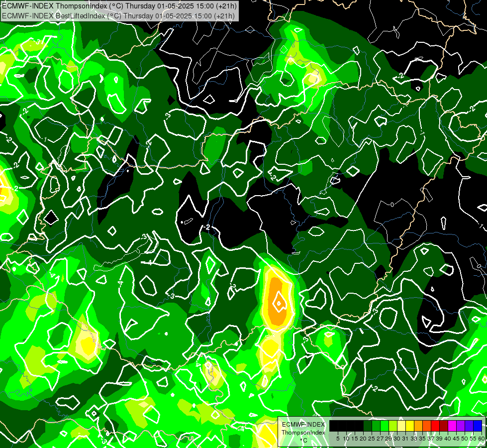Click the legend tick value 20

[x=364, y=439]
